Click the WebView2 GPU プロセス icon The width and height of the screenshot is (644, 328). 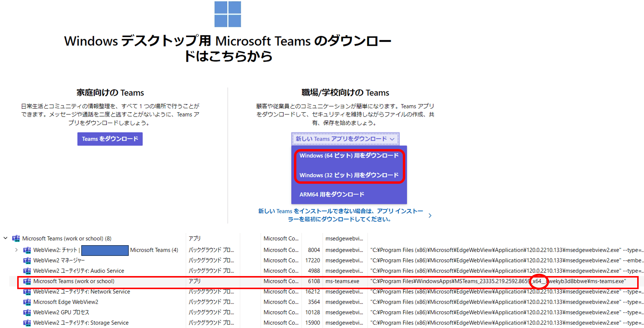27,312
